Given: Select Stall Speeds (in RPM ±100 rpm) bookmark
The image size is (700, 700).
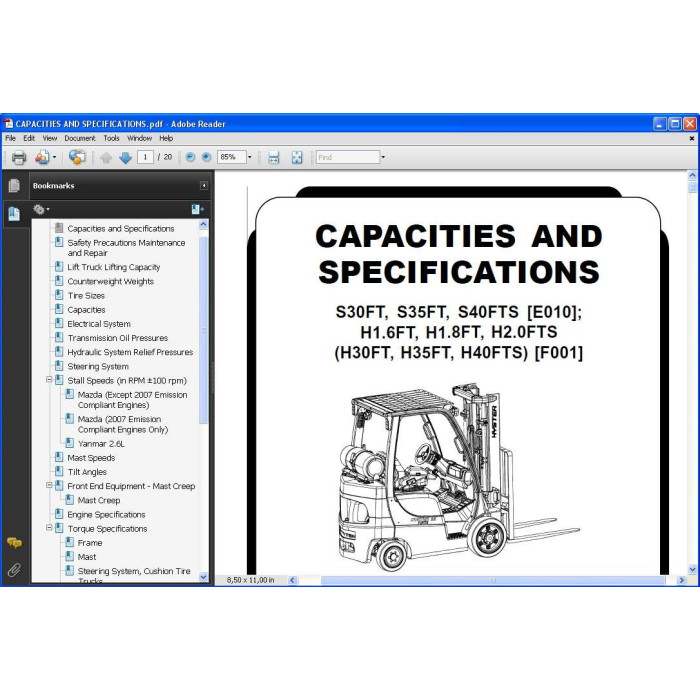Looking at the screenshot, I should [x=127, y=380].
